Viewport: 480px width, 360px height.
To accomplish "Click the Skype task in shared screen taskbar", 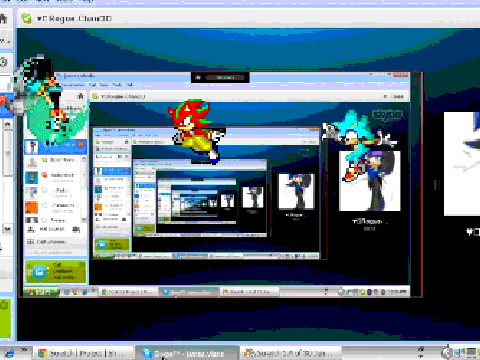I will (x=189, y=292).
